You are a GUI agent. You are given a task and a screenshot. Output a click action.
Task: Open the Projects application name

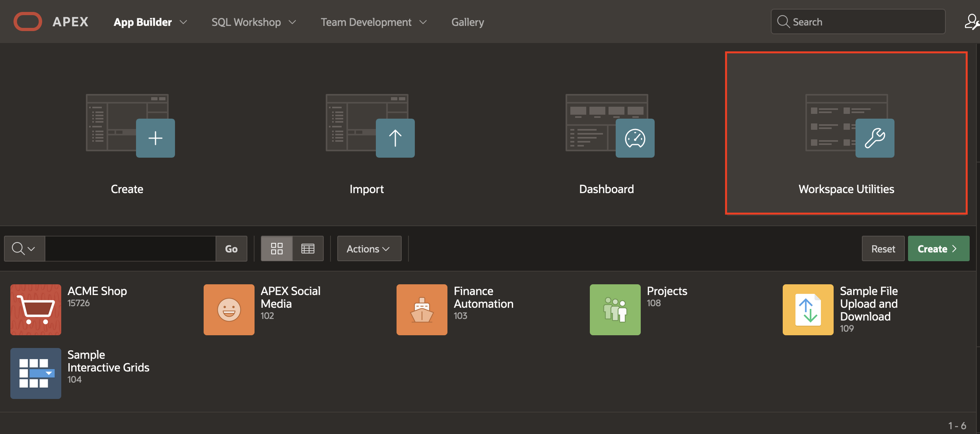(x=667, y=291)
